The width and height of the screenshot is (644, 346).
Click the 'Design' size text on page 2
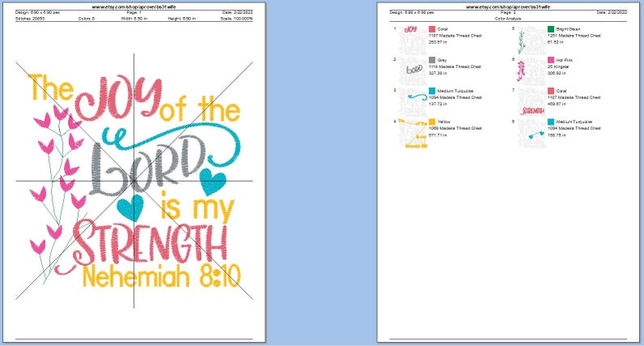[411, 13]
